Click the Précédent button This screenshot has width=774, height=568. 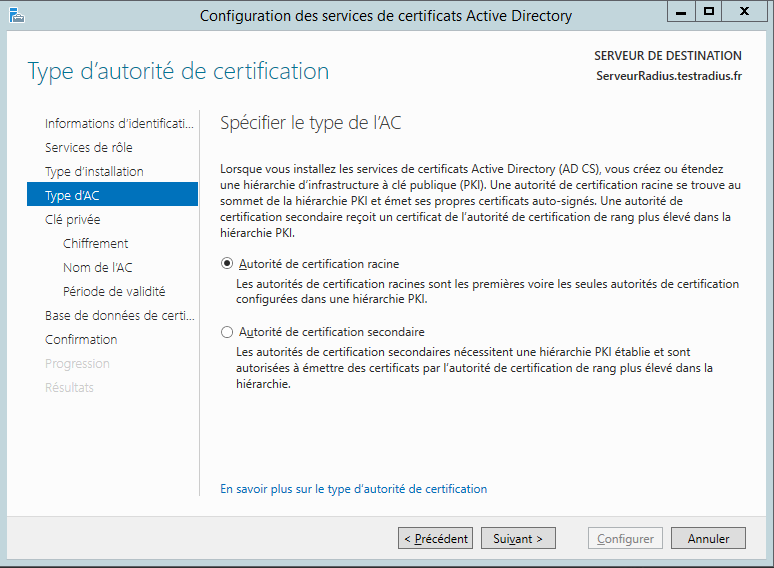pyautogui.click(x=435, y=538)
